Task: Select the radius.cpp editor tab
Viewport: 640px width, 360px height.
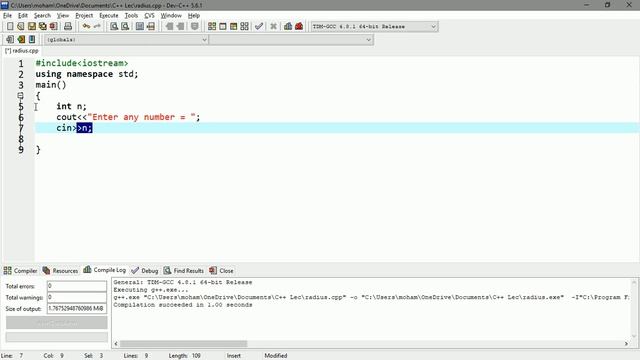Action: 22,51
